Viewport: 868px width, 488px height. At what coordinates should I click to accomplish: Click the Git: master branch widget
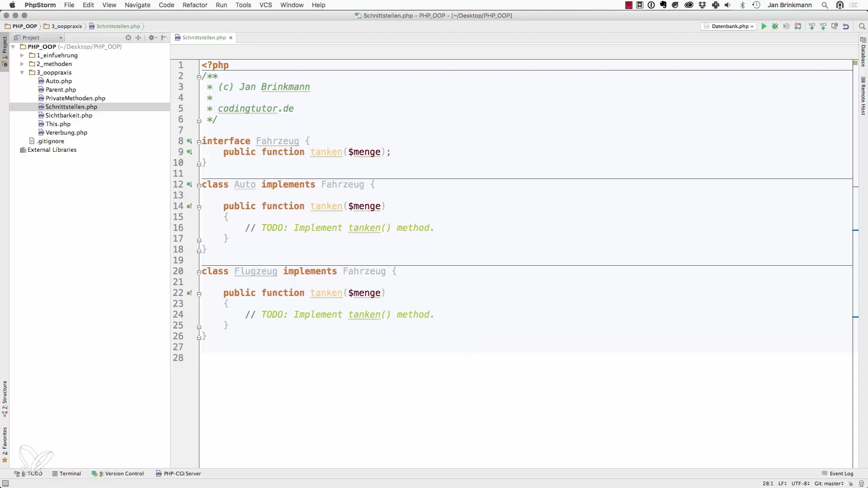(x=829, y=483)
